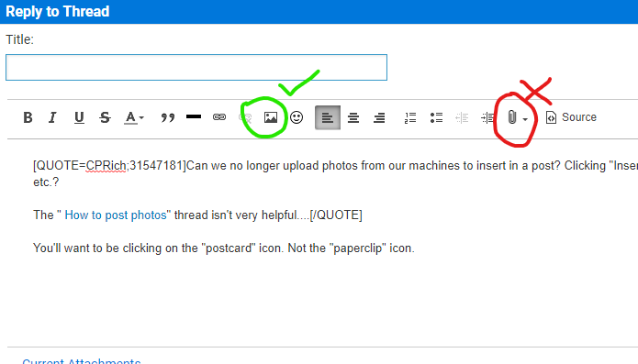Open the 'How to post photos' link
This screenshot has height=364, width=638.
[x=116, y=215]
